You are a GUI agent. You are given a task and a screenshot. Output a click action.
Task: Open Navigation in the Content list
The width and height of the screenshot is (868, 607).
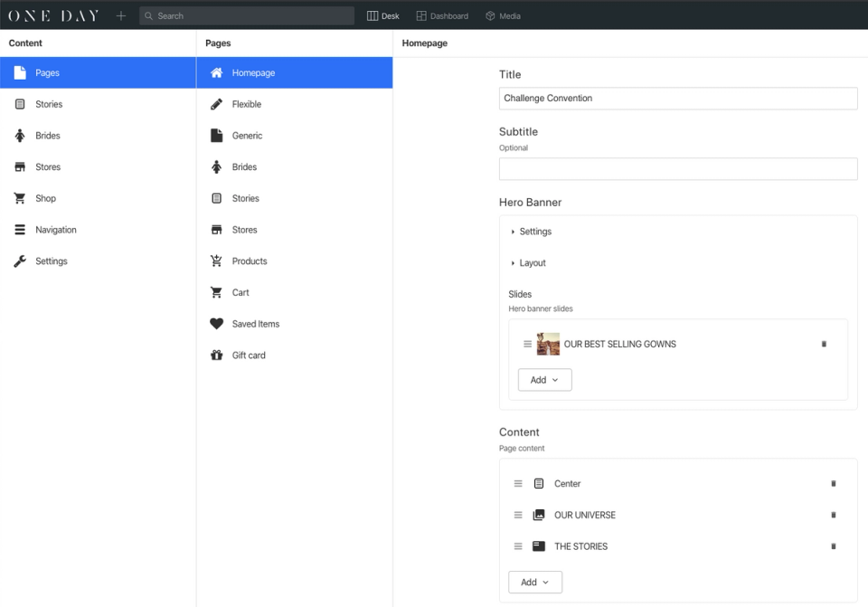point(98,230)
